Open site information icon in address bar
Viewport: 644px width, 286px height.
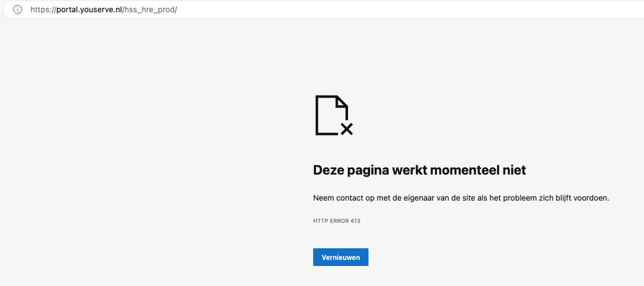(x=17, y=10)
